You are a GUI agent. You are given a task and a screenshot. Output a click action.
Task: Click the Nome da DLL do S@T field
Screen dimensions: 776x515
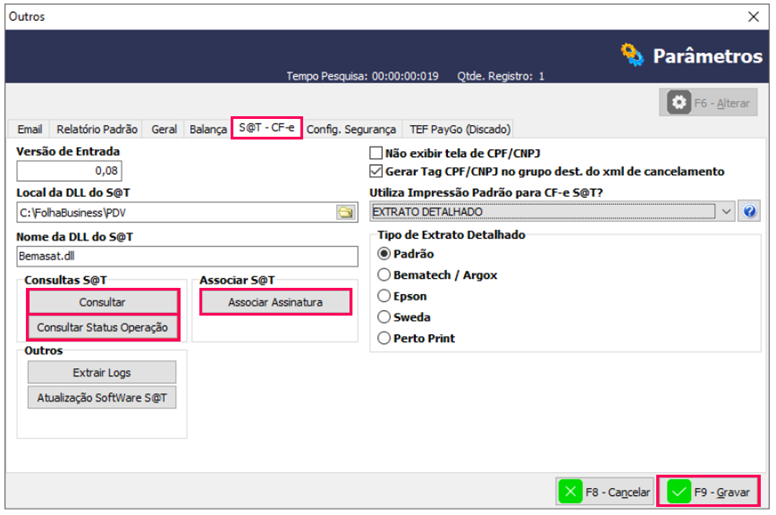pos(187,256)
